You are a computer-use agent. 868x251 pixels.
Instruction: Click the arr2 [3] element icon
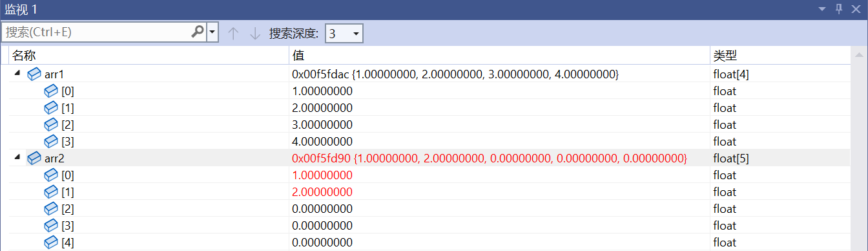51,226
